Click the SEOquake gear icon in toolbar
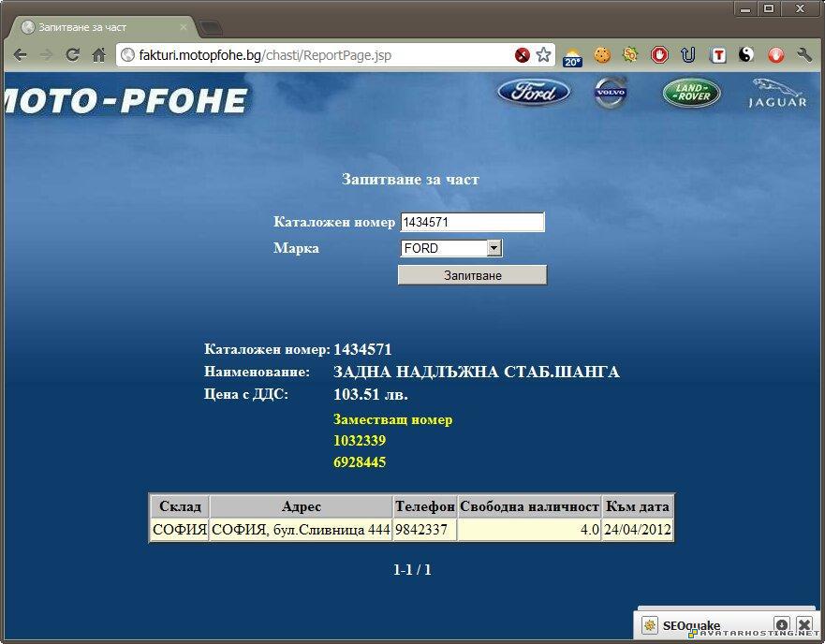825x644 pixels. click(x=630, y=55)
